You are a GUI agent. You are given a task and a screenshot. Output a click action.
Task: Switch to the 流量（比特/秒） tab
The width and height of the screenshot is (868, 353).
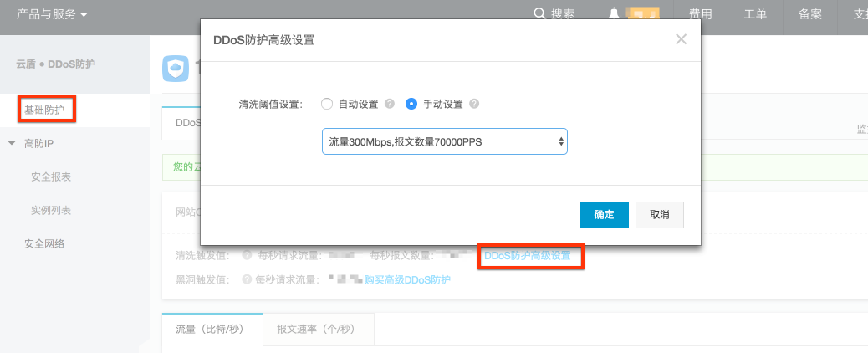point(212,330)
